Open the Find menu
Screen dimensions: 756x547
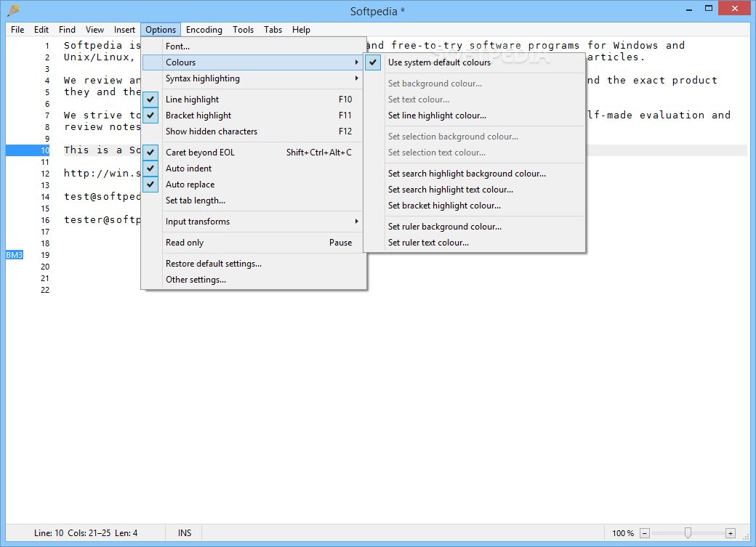[x=67, y=29]
